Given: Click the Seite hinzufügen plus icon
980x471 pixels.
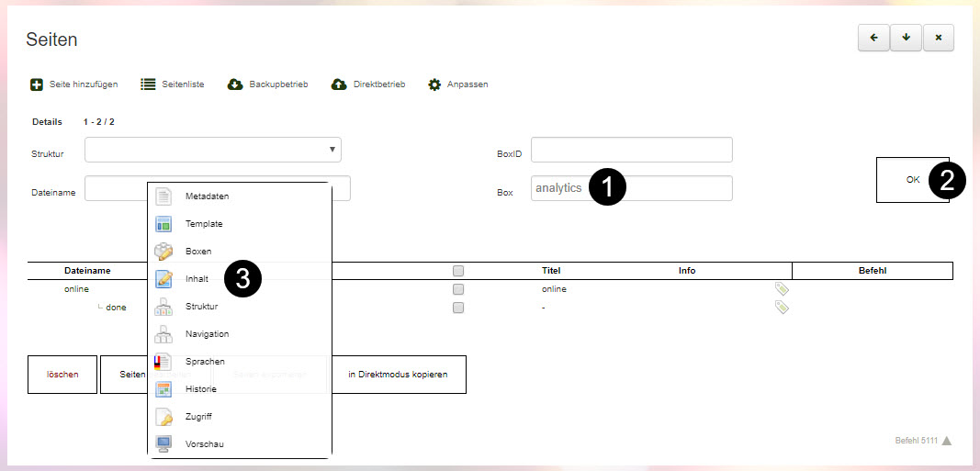Looking at the screenshot, I should [x=37, y=84].
